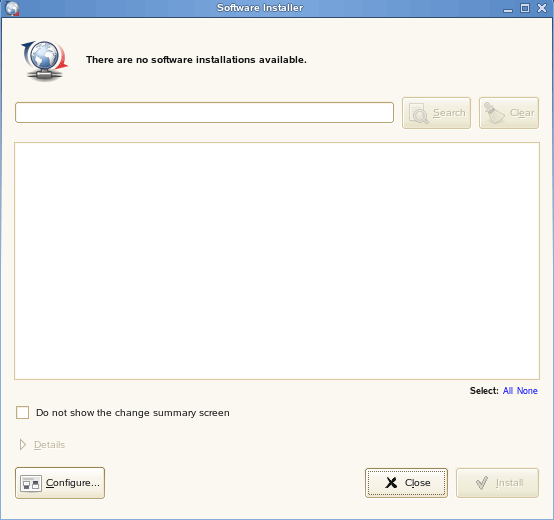Click the Search button
554x520 pixels.
[x=436, y=113]
